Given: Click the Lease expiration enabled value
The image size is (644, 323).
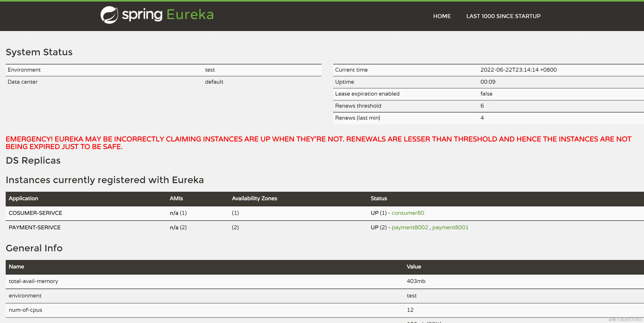Looking at the screenshot, I should click(x=486, y=94).
